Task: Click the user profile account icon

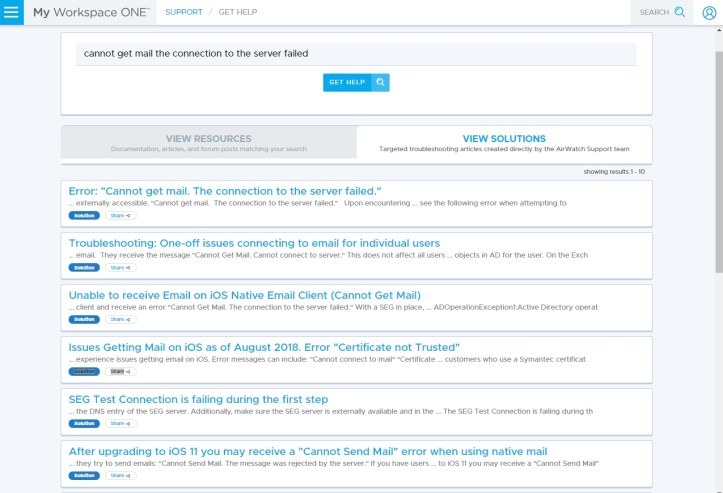Action: point(709,13)
